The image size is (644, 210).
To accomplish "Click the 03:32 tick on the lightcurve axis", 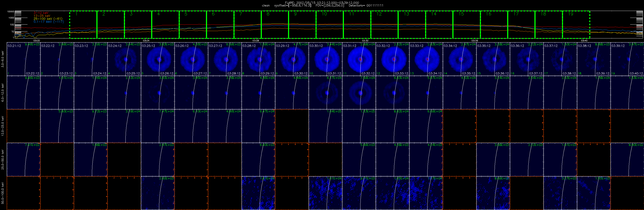I will point(365,40).
